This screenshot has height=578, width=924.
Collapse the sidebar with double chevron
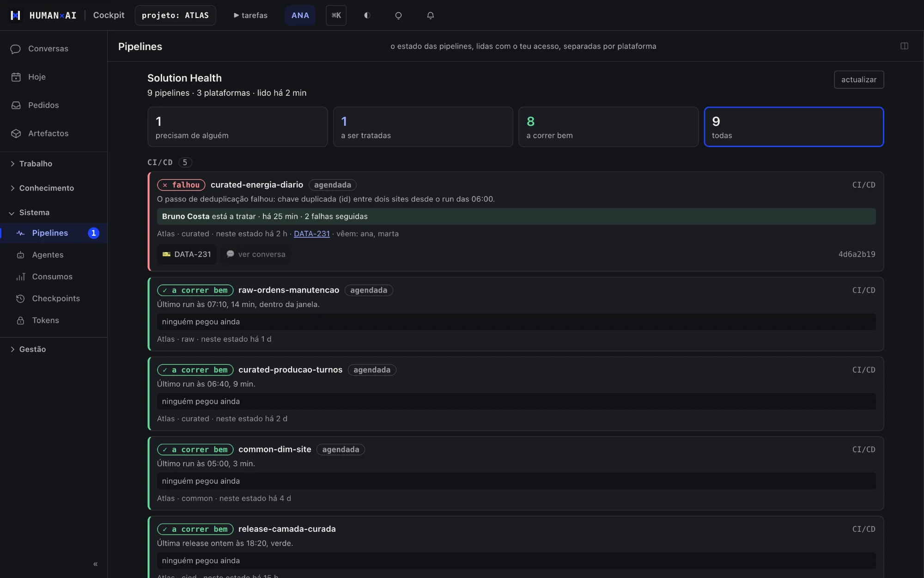pyautogui.click(x=95, y=564)
